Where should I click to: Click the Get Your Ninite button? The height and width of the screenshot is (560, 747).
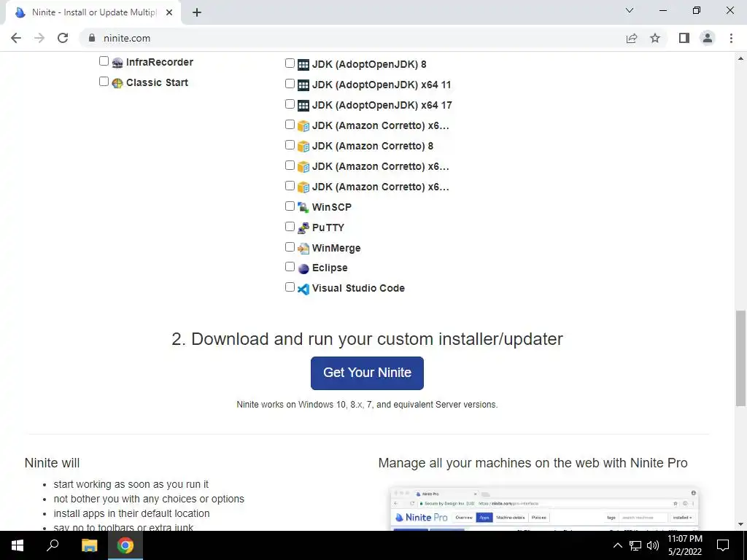click(367, 373)
